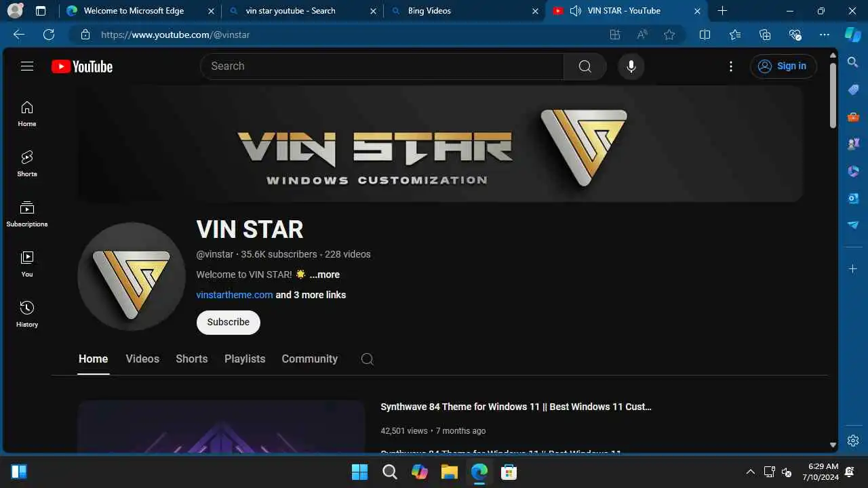Open the channel Videos tab
The image size is (868, 488).
tap(142, 359)
